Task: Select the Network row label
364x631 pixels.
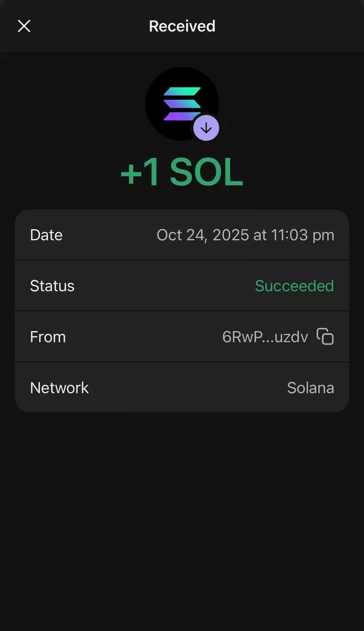Action: [59, 388]
